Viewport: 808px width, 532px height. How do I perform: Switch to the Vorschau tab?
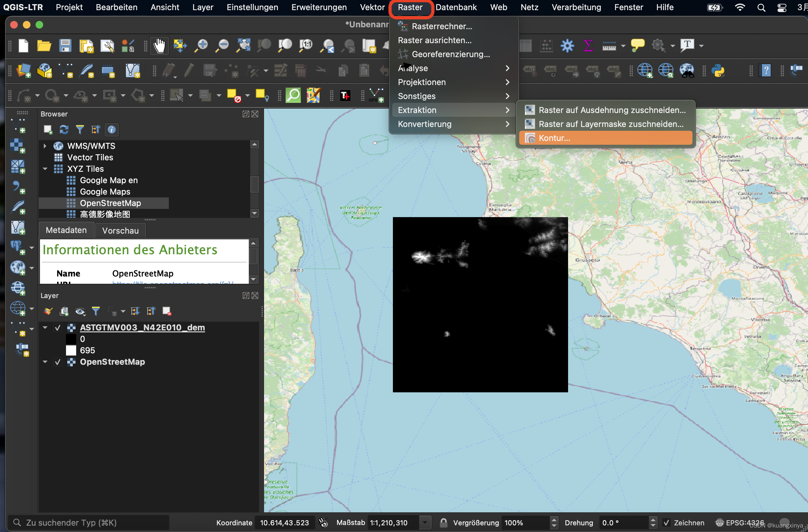(x=120, y=230)
